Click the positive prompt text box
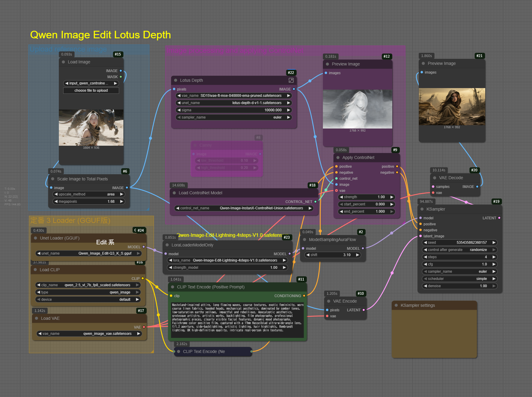Viewport: 532px width, 397px height. click(237, 320)
